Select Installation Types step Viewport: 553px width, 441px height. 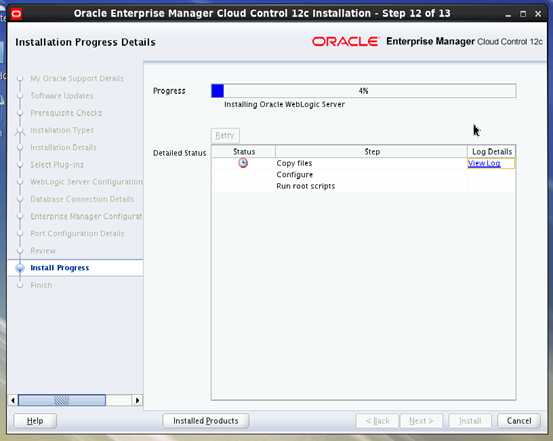[62, 130]
